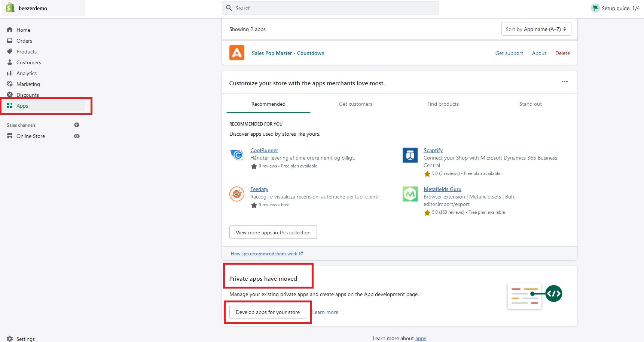This screenshot has height=342, width=644.
Task: Click the CoolRunner app icon
Action: tap(237, 154)
